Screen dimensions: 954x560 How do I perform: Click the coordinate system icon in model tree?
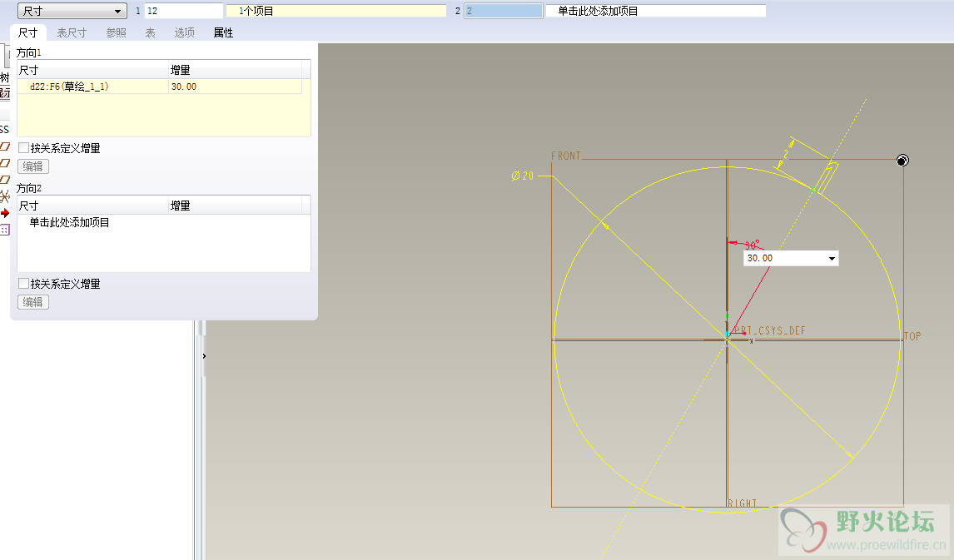pyautogui.click(x=5, y=196)
